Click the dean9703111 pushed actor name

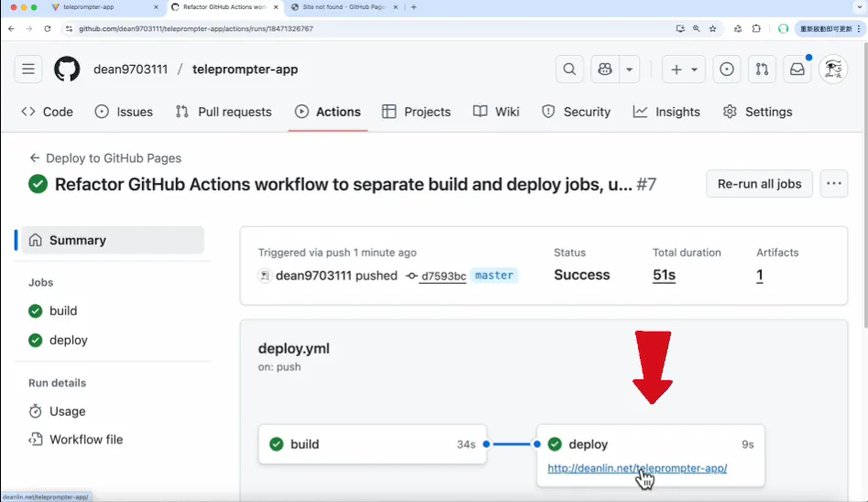(x=313, y=275)
